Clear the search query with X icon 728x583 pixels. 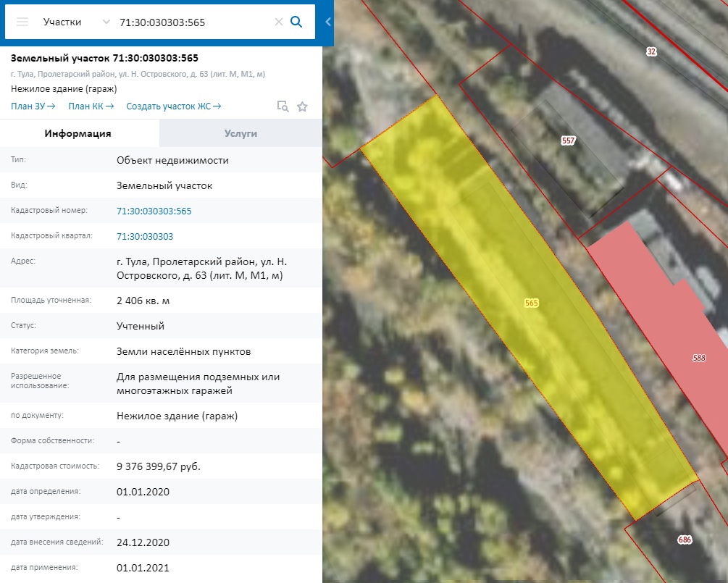279,22
